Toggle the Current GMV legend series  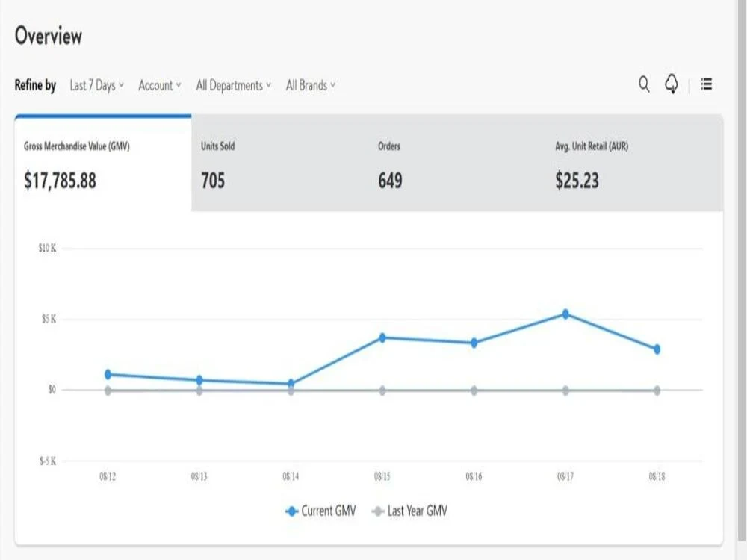pos(320,511)
